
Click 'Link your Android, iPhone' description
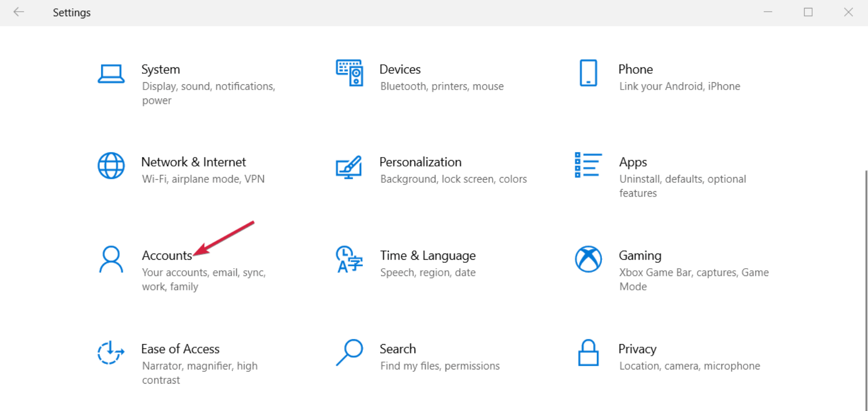click(x=680, y=86)
